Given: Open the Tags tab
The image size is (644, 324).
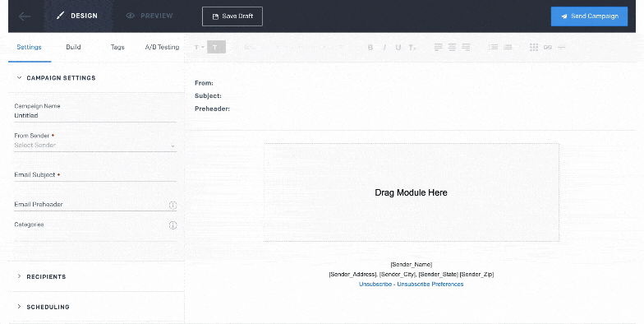Looking at the screenshot, I should [117, 47].
